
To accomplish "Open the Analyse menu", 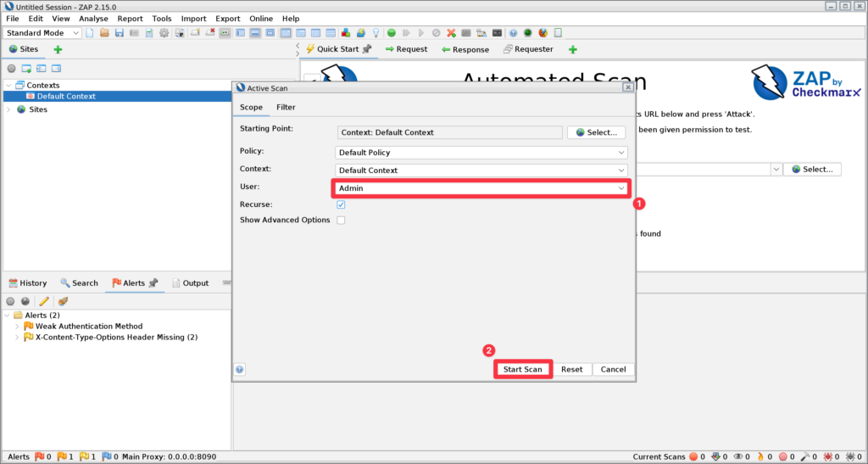I will coord(93,19).
